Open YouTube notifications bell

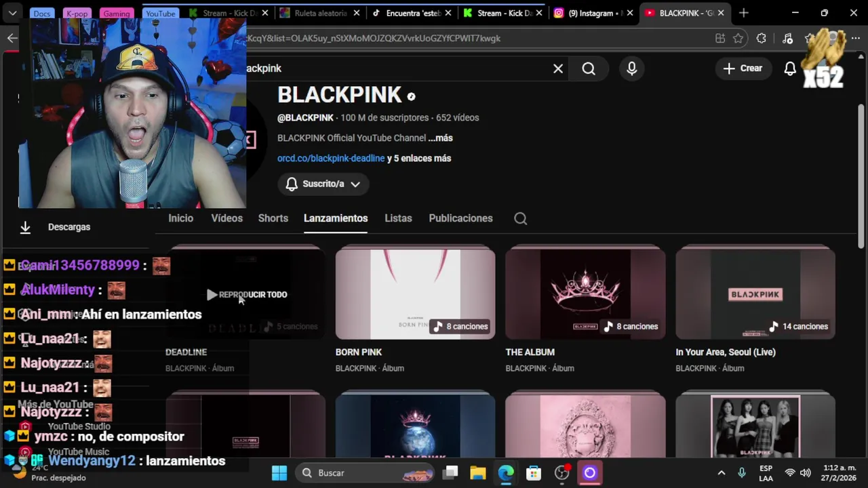[x=790, y=68]
